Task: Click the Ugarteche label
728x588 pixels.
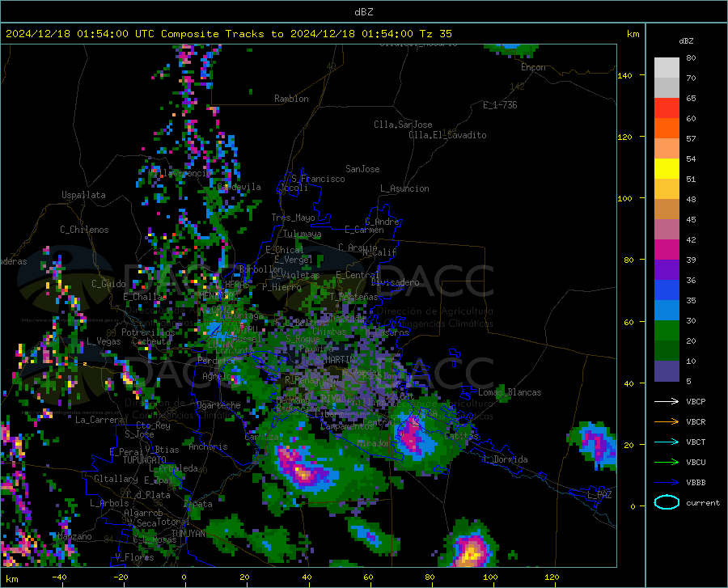Action: (218, 405)
